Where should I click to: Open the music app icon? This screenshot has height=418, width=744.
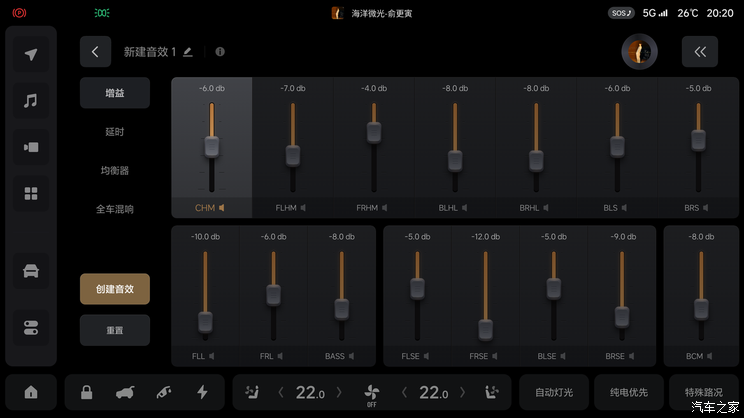tap(31, 100)
